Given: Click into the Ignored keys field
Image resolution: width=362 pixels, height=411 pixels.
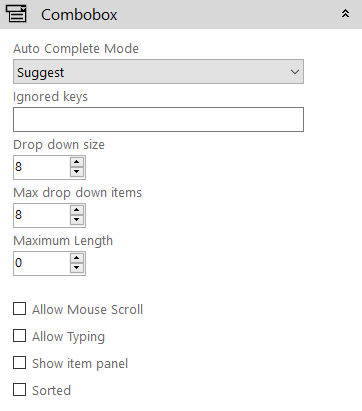Looking at the screenshot, I should (158, 119).
